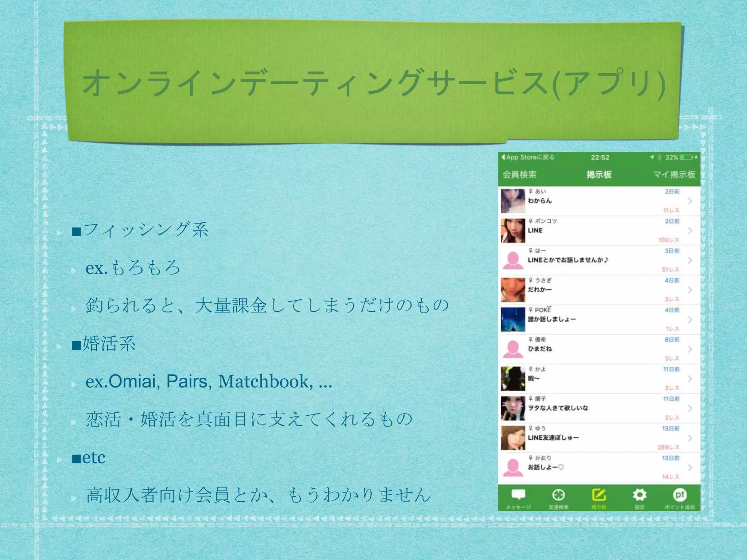Expand the ひまだね post chevron
The height and width of the screenshot is (560, 747).
click(690, 349)
